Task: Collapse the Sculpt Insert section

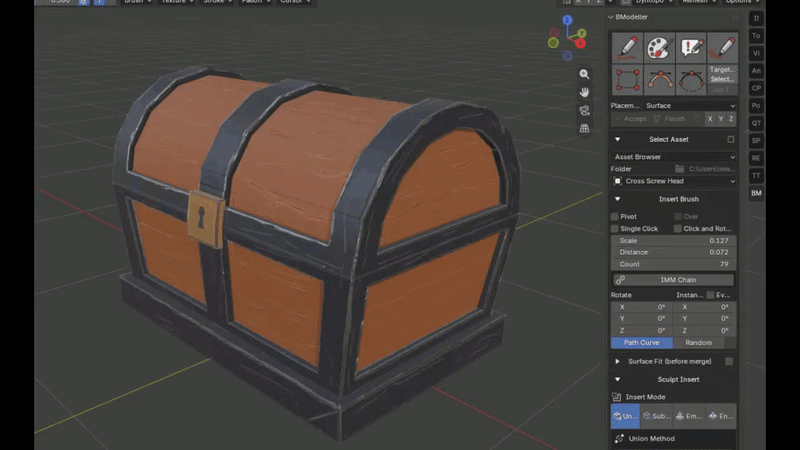Action: point(617,380)
